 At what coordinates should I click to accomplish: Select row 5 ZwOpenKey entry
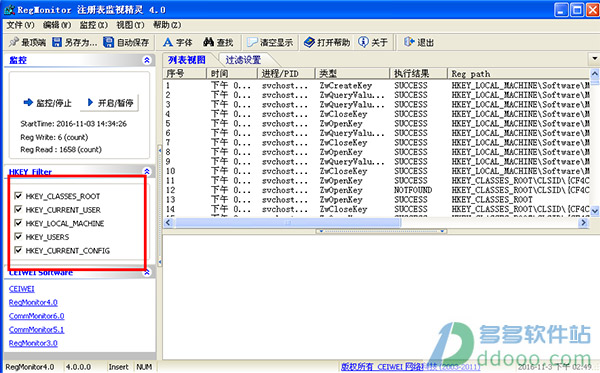tap(377, 124)
